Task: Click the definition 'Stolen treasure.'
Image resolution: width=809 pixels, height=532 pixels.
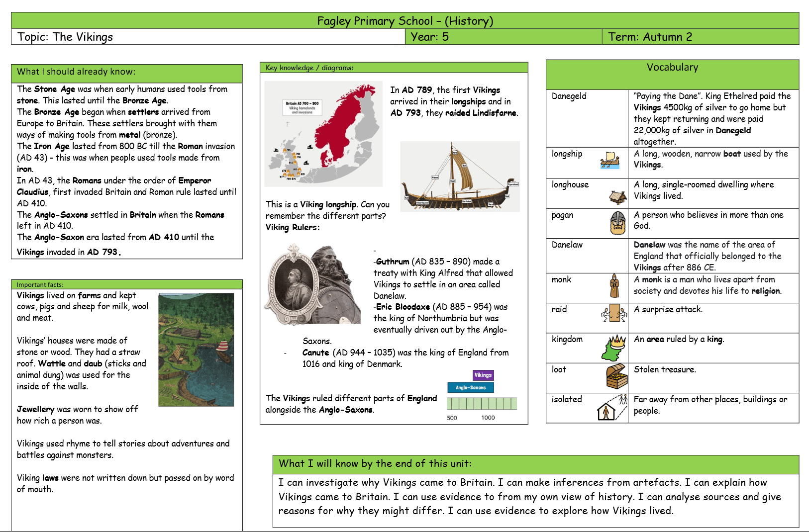Action: click(665, 369)
